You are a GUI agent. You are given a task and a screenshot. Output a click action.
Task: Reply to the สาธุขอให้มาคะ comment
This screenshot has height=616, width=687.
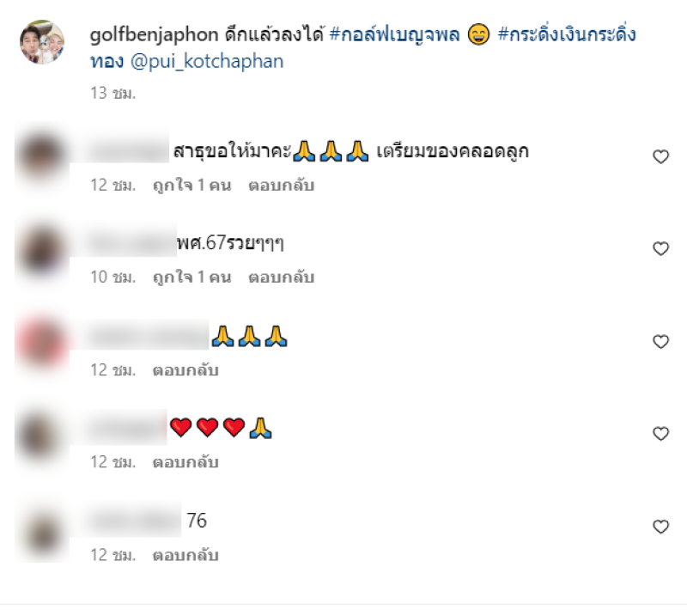[282, 186]
